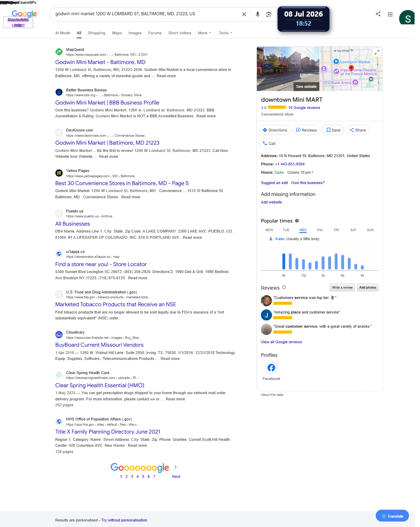Screen dimensions: 420x527
Task: Open search by image camera icon
Action: click(x=269, y=14)
